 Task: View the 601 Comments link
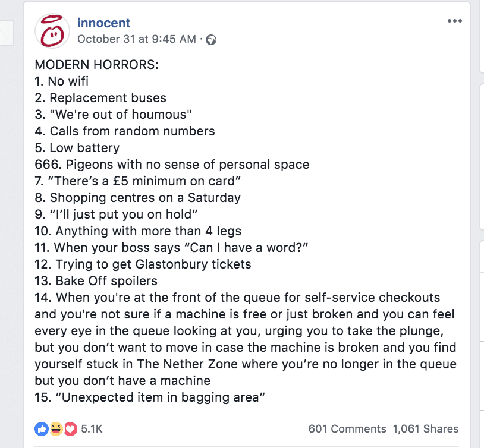[347, 429]
